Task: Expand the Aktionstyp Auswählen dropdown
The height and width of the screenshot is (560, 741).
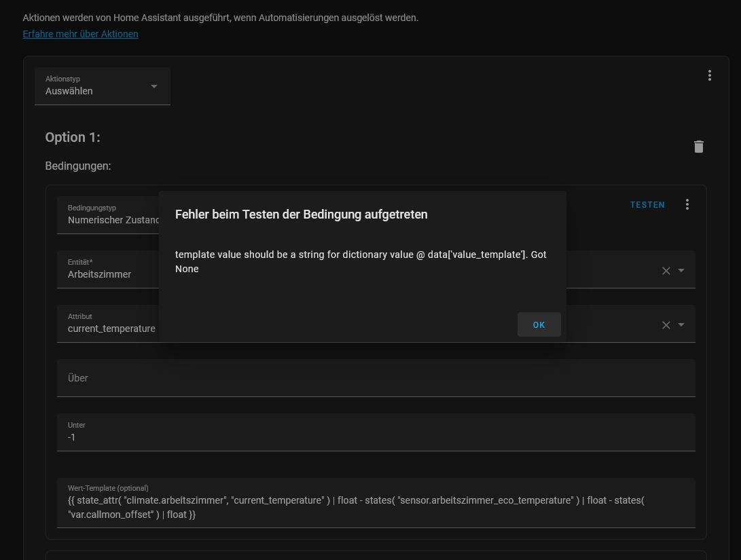Action: tap(103, 86)
